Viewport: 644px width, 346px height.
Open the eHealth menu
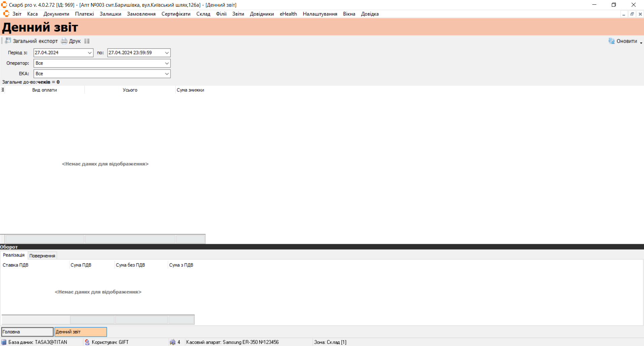tap(288, 14)
